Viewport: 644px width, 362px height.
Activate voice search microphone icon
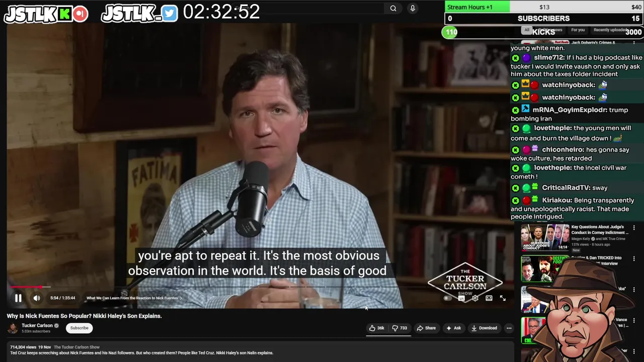(x=413, y=8)
